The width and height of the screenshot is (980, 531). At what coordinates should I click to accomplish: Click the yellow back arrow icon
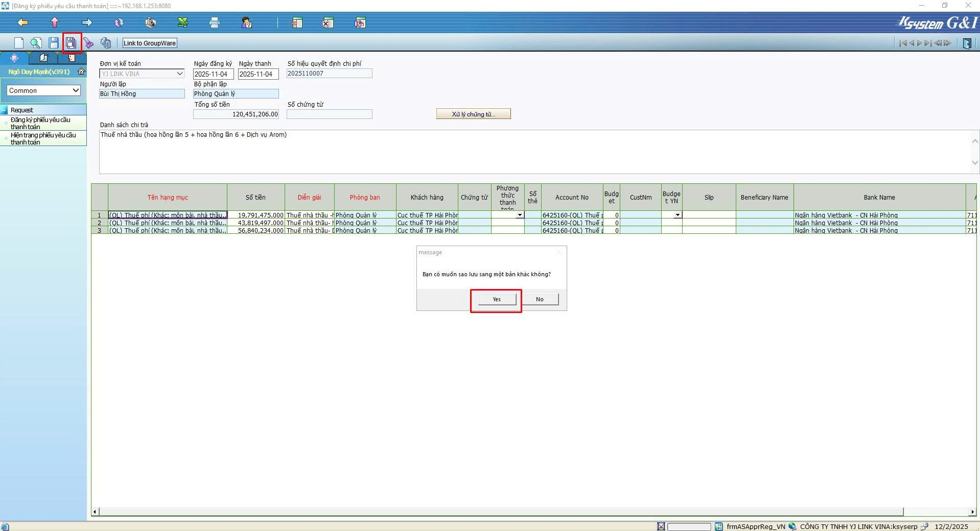coord(22,22)
